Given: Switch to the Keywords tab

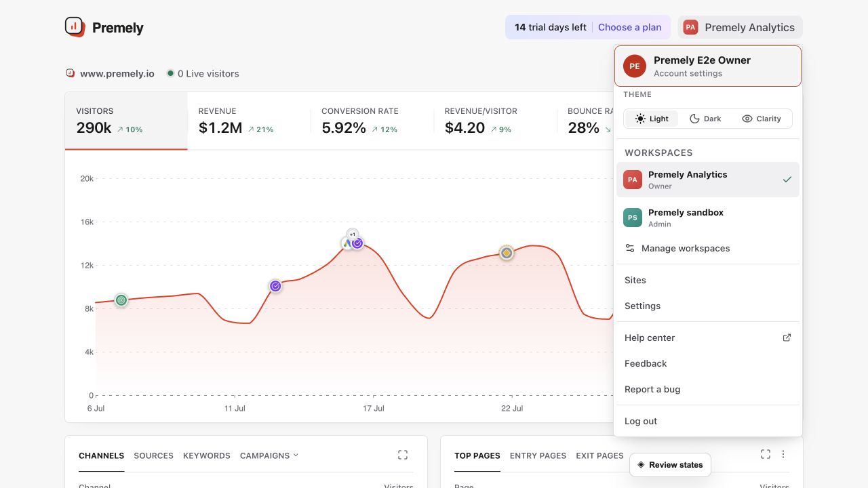Looking at the screenshot, I should [x=207, y=455].
